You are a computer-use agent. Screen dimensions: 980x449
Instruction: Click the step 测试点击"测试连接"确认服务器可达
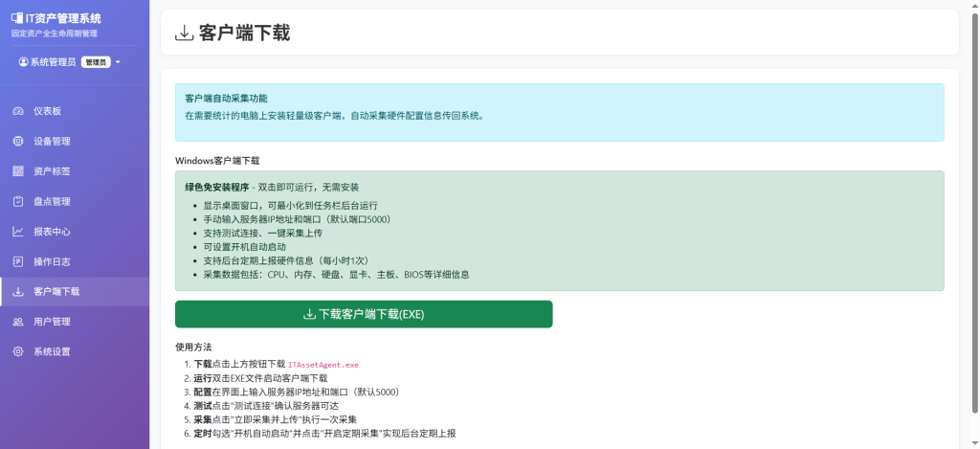click(266, 405)
